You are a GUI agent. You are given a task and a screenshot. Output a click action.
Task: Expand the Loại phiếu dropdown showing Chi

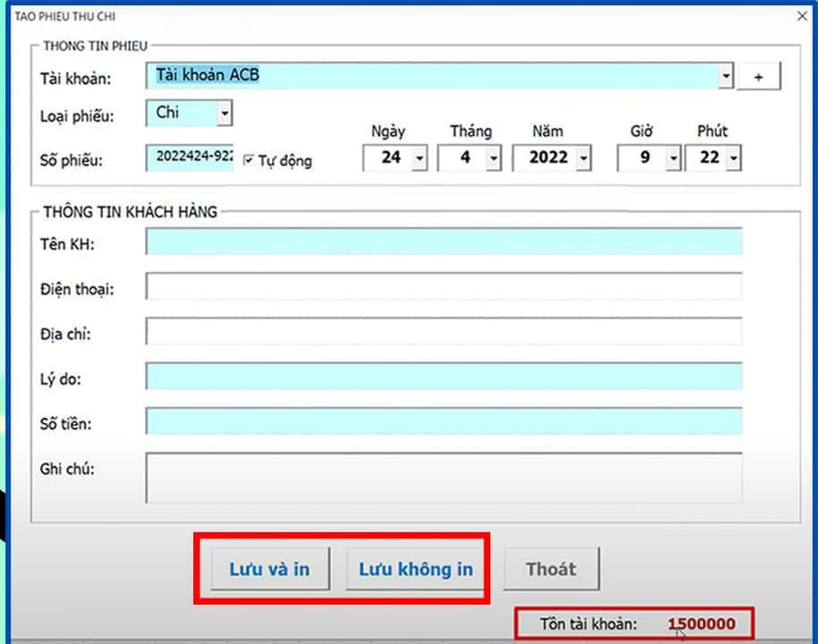coord(225,114)
